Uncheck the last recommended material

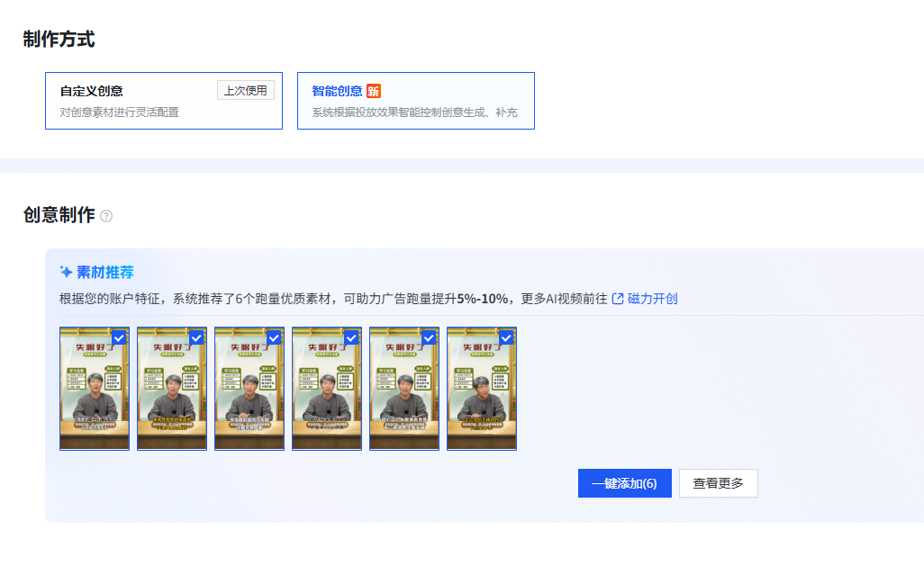[508, 338]
